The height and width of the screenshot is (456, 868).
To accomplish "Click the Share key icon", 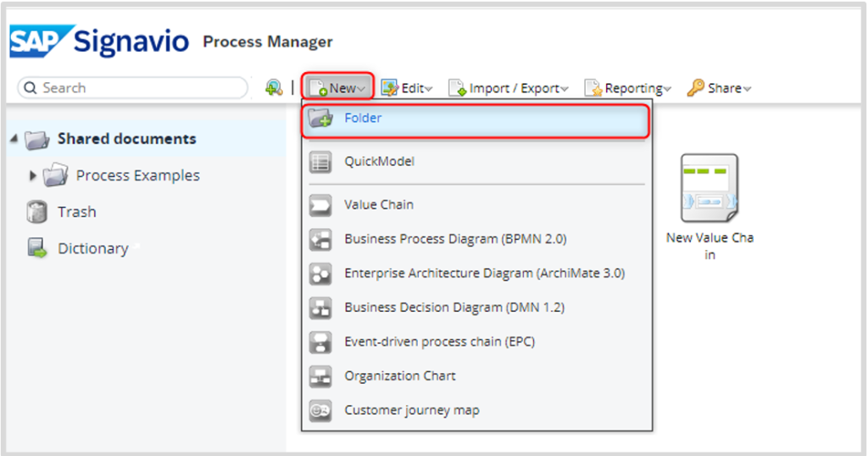I will (x=695, y=87).
